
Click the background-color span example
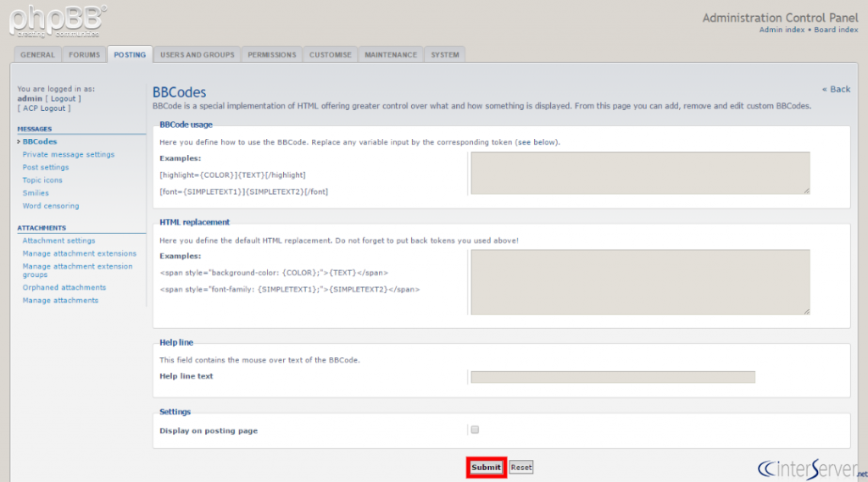click(274, 273)
